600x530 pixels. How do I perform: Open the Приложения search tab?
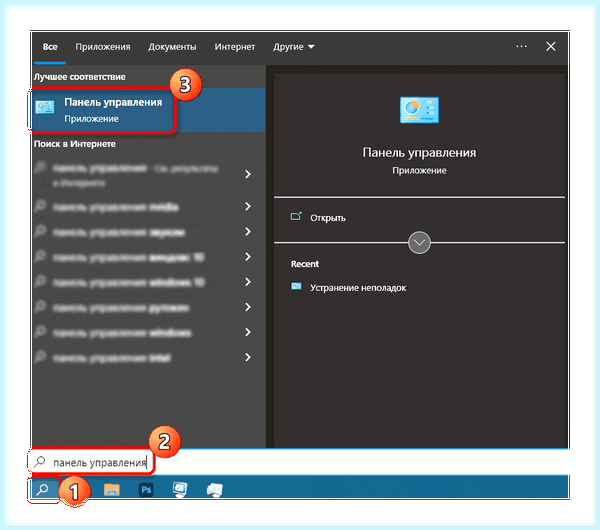[103, 47]
